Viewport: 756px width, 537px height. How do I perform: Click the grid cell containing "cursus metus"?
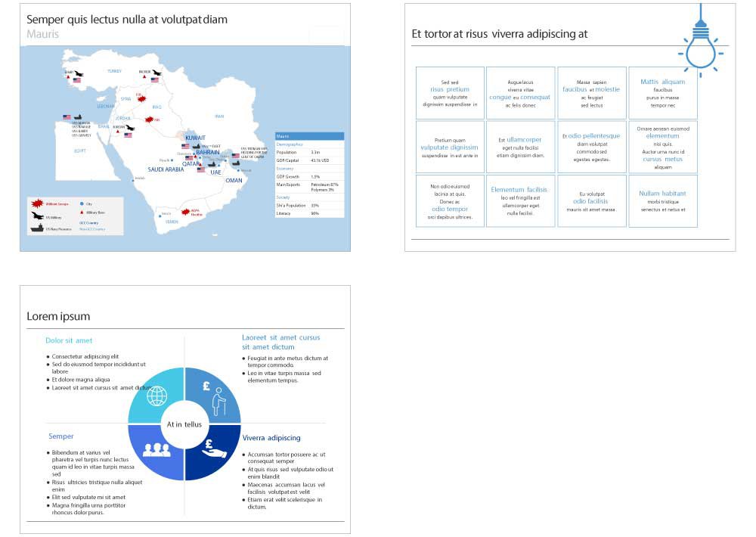click(x=663, y=147)
